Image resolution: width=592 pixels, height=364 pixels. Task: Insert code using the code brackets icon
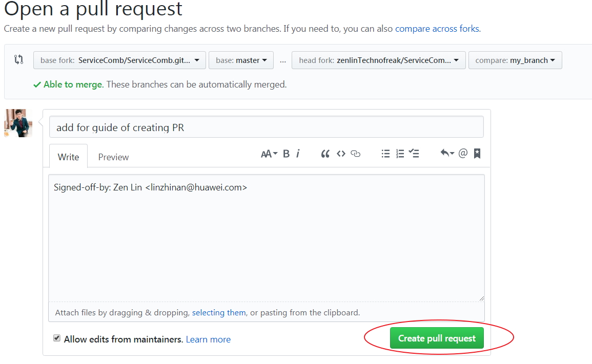(341, 154)
